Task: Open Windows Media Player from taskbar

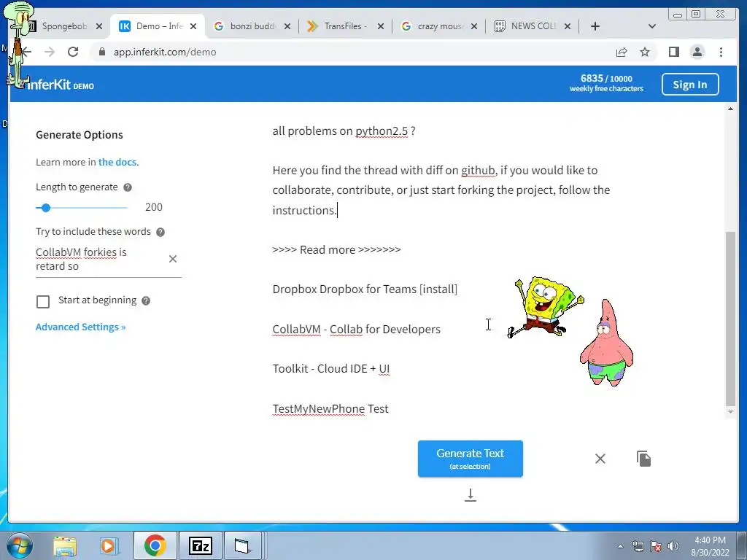Action: coord(109,545)
